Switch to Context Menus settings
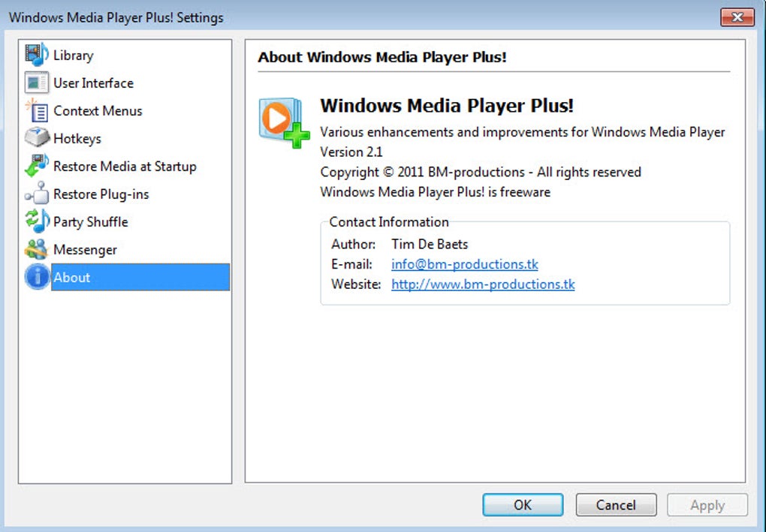 [x=98, y=111]
